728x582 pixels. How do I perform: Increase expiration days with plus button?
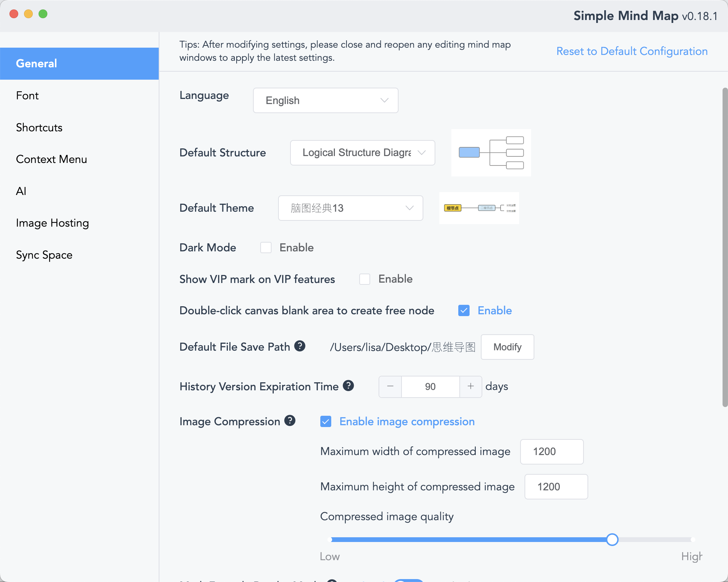coord(471,386)
